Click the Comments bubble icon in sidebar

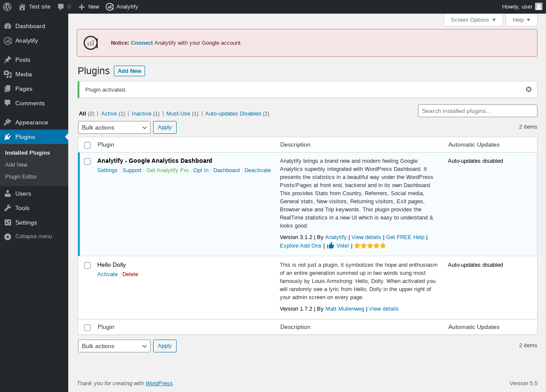coord(8,103)
